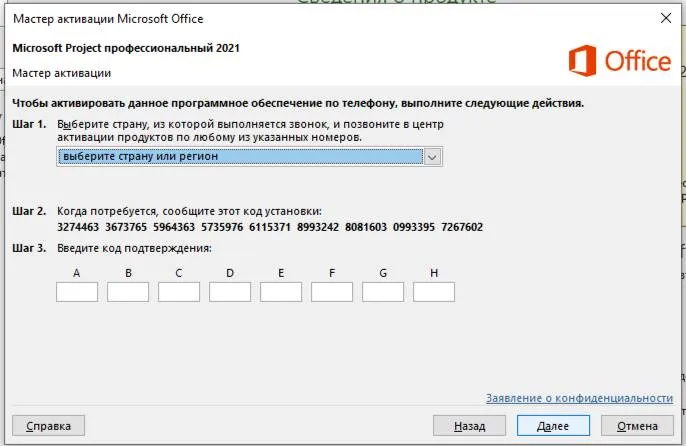Select installation code group 3673765
The height and width of the screenshot is (446, 686).
126,227
